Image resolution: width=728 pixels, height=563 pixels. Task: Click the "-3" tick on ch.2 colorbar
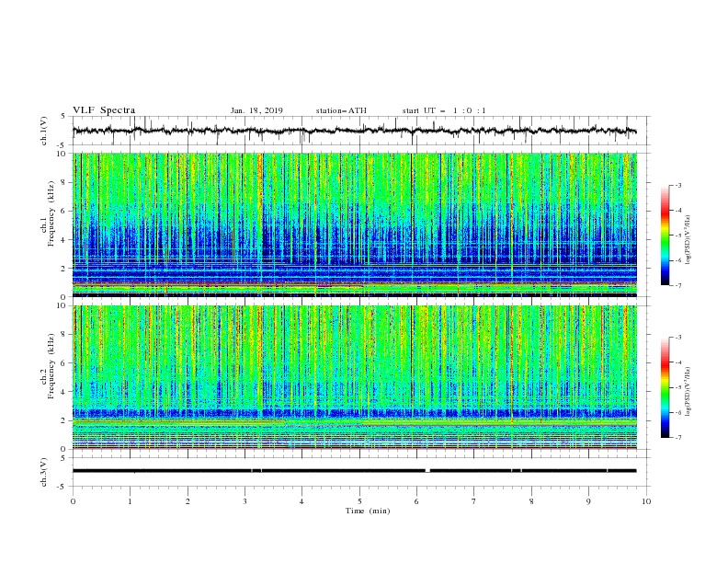677,338
